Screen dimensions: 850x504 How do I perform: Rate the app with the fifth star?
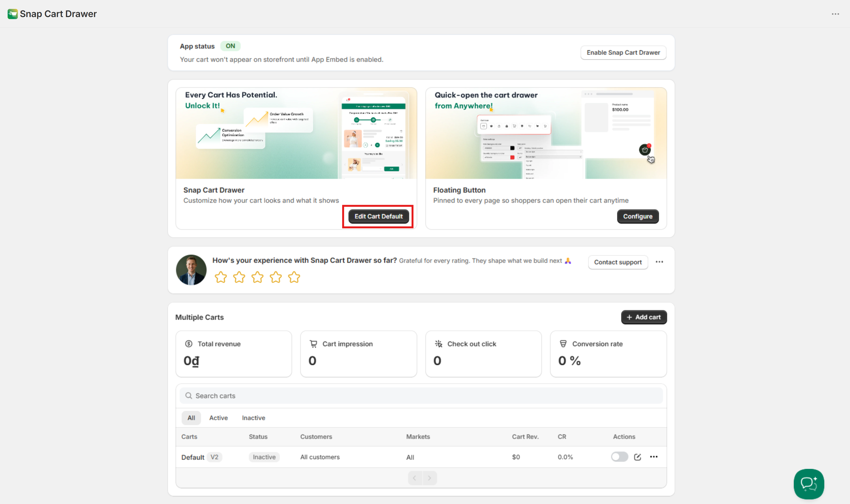294,277
